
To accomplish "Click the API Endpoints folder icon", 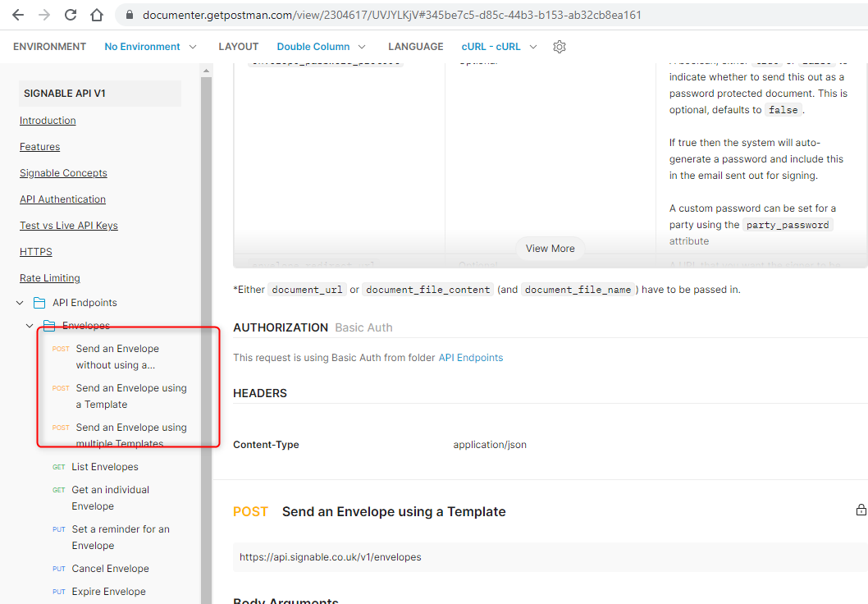I will pos(39,303).
